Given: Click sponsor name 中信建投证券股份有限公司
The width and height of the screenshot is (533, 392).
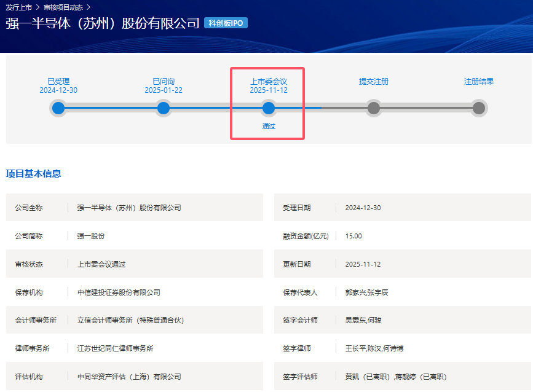Looking at the screenshot, I should pyautogui.click(x=119, y=292).
